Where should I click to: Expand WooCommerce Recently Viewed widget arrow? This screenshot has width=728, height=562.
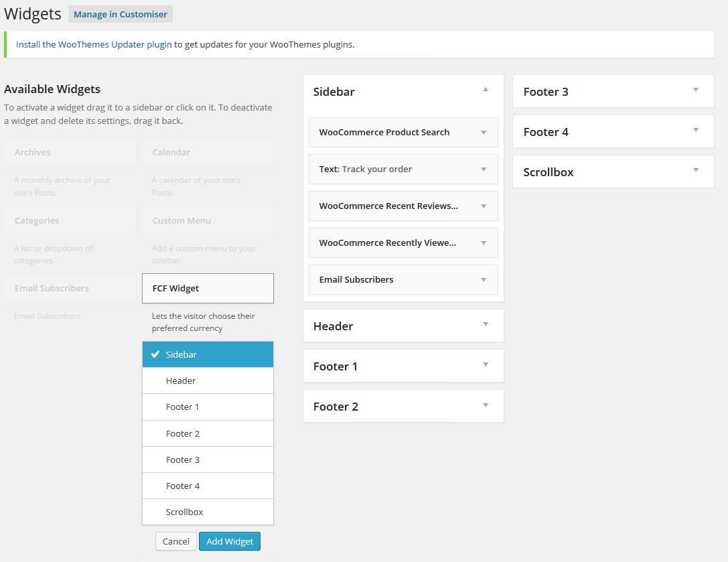(x=484, y=243)
